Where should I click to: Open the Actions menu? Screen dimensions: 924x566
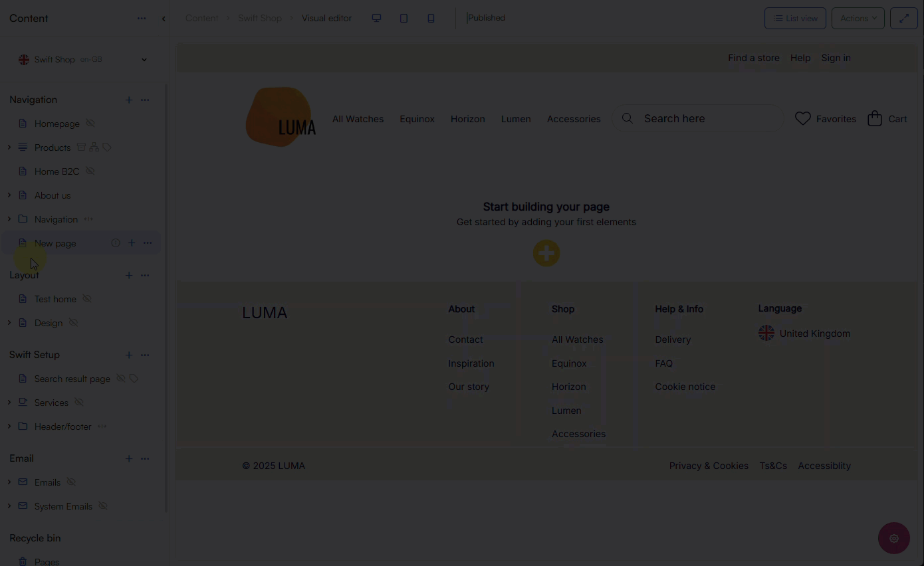click(858, 18)
